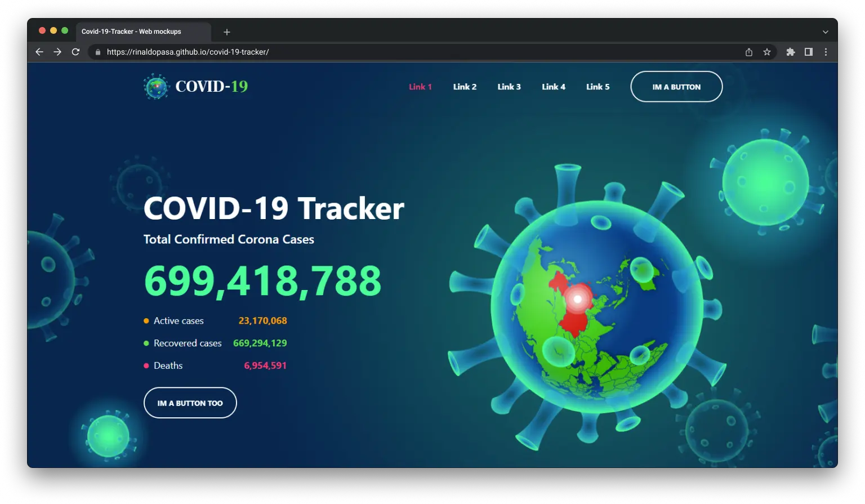This screenshot has width=865, height=504.
Task: Click the browser back navigation arrow
Action: (39, 51)
